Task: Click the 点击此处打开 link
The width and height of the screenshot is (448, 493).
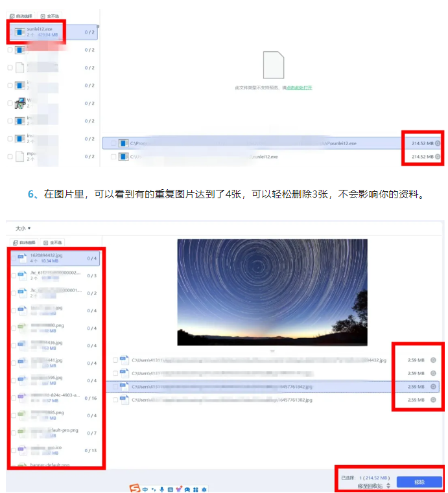Action: [298, 87]
